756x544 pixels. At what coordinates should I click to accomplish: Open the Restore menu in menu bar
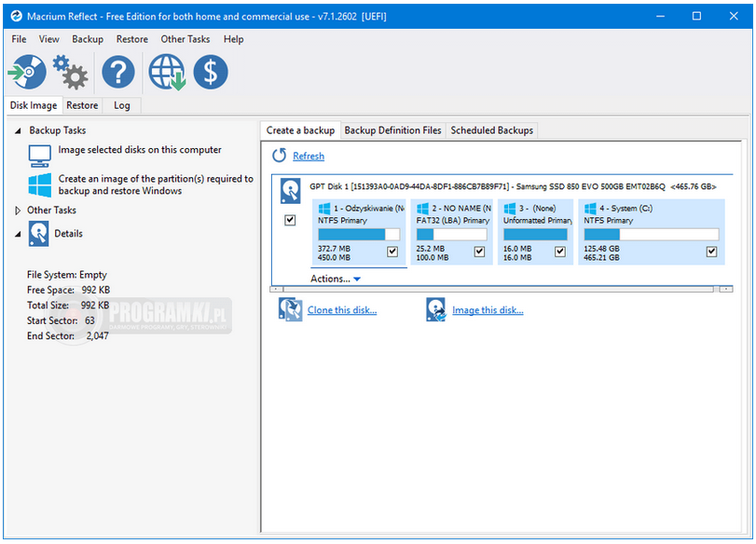click(132, 39)
